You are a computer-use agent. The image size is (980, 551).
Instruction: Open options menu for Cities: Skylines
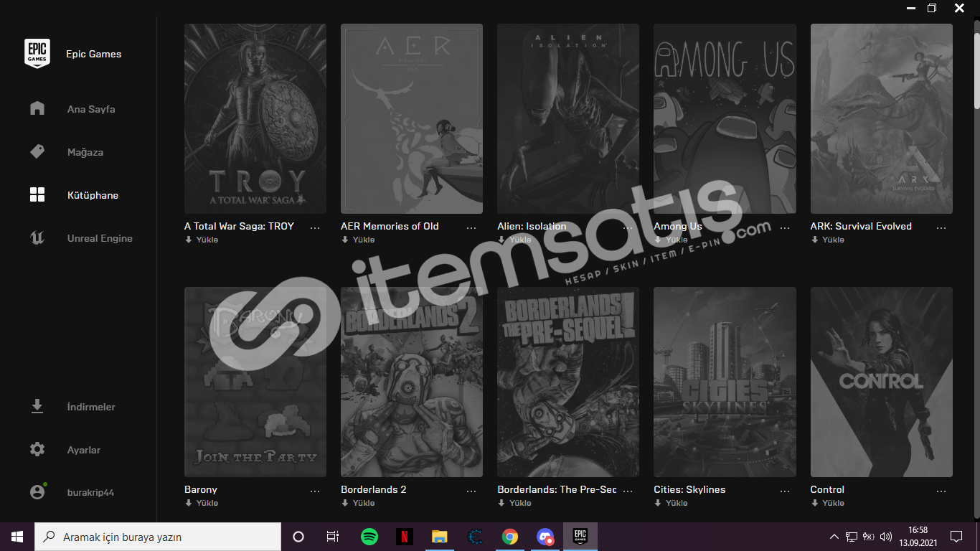tap(784, 490)
